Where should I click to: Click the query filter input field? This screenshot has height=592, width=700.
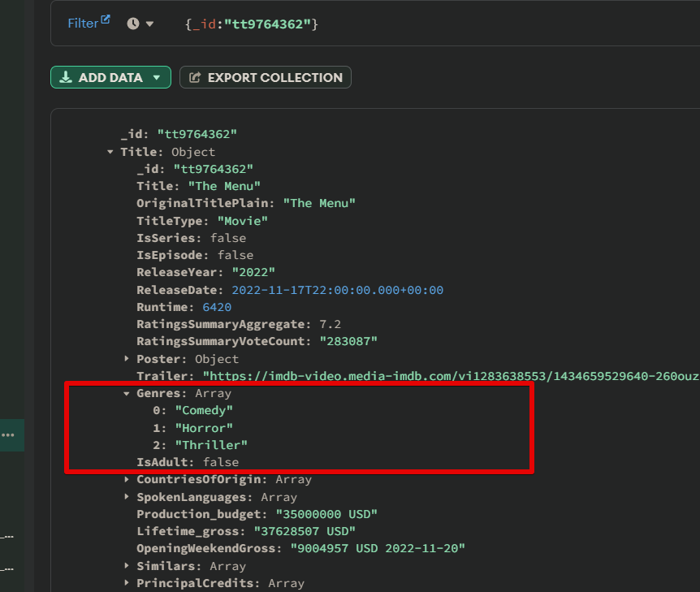(406, 24)
